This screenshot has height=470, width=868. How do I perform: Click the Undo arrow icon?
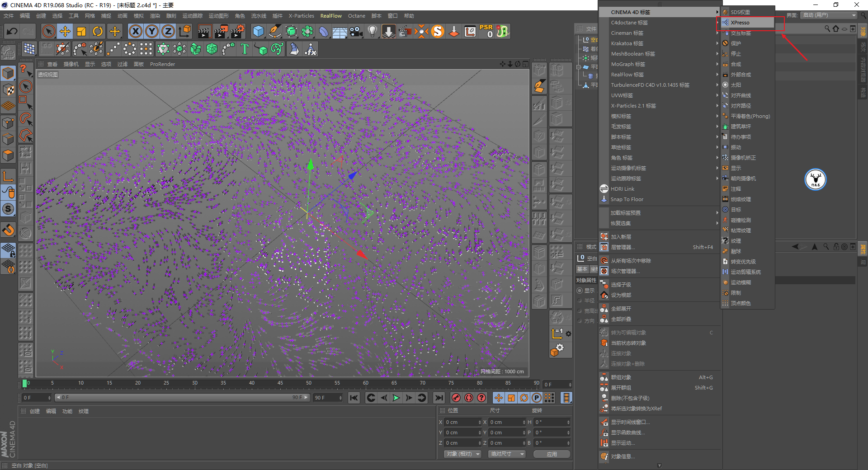click(x=12, y=31)
